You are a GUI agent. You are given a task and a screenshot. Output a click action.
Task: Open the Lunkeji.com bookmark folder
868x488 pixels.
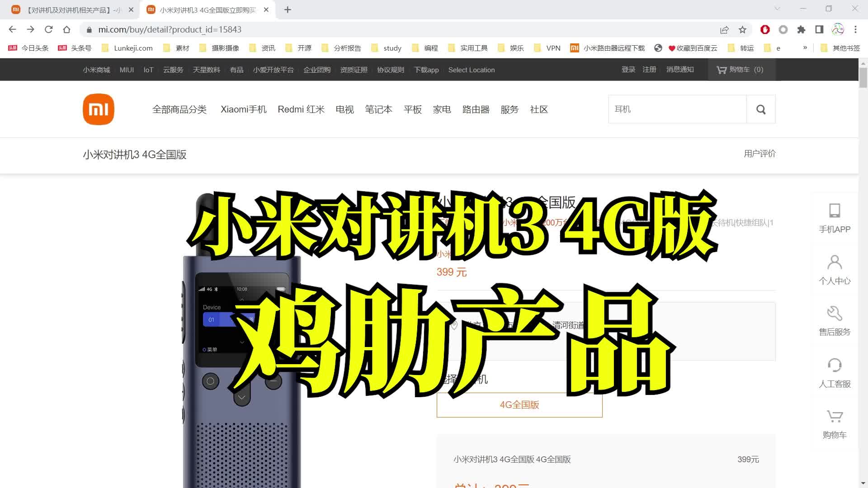[127, 48]
